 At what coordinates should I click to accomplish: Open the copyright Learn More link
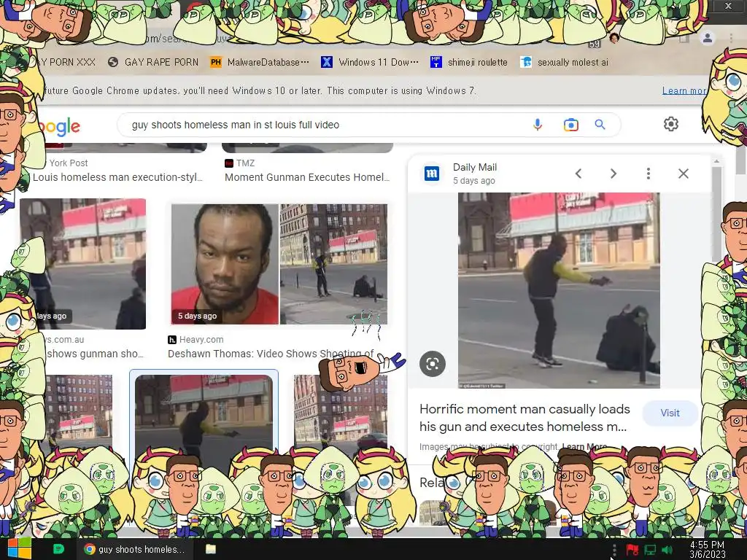584,447
